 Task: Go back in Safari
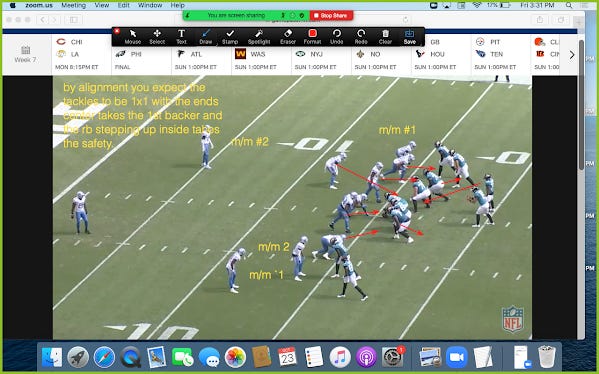42,19
